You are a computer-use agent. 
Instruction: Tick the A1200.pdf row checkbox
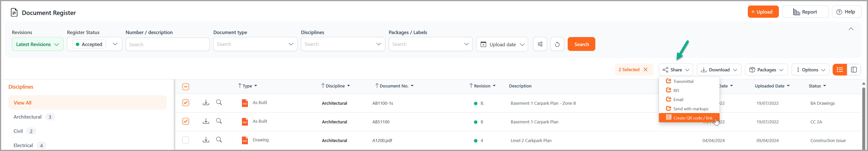pos(186,140)
